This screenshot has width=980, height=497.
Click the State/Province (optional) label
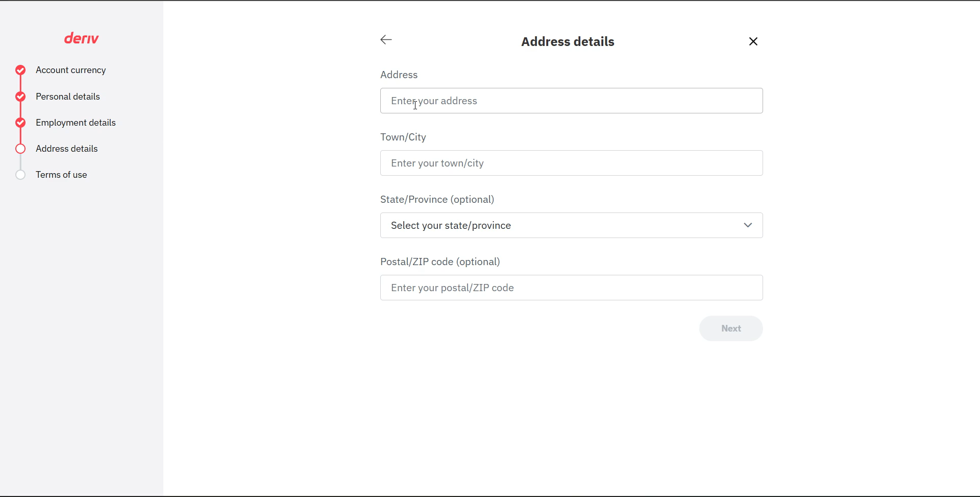(x=437, y=199)
